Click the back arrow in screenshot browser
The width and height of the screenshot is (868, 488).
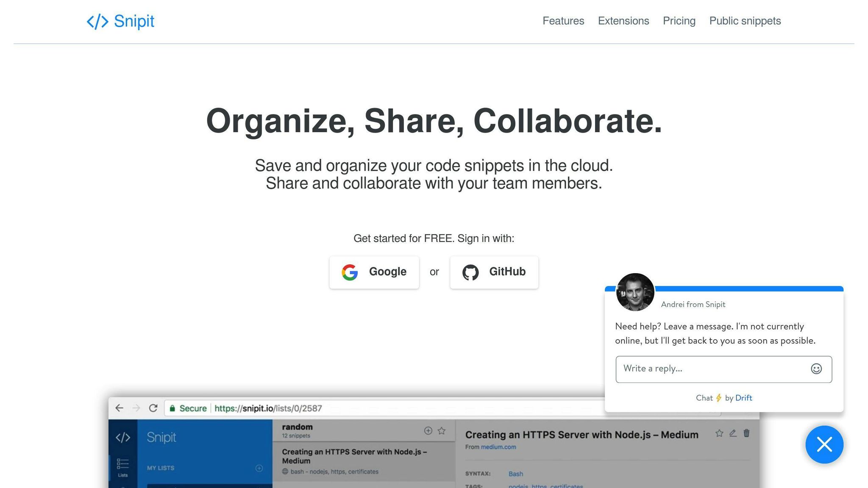119,408
